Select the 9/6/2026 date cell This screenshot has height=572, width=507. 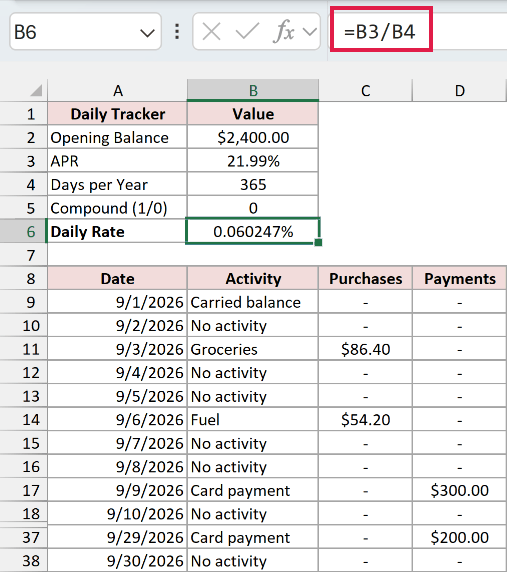(x=117, y=420)
